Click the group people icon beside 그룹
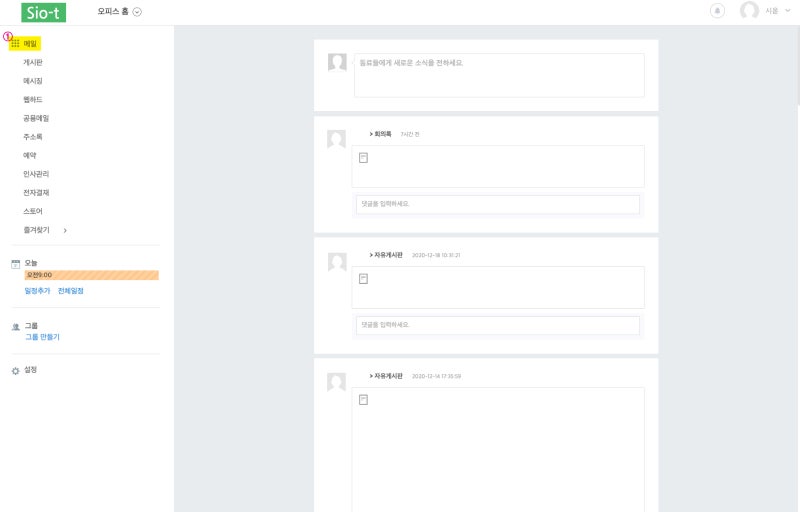800x512 pixels. [16, 326]
